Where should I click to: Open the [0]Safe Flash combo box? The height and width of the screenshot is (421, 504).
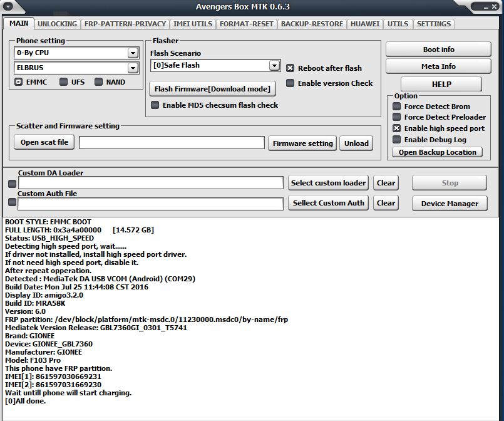point(215,65)
